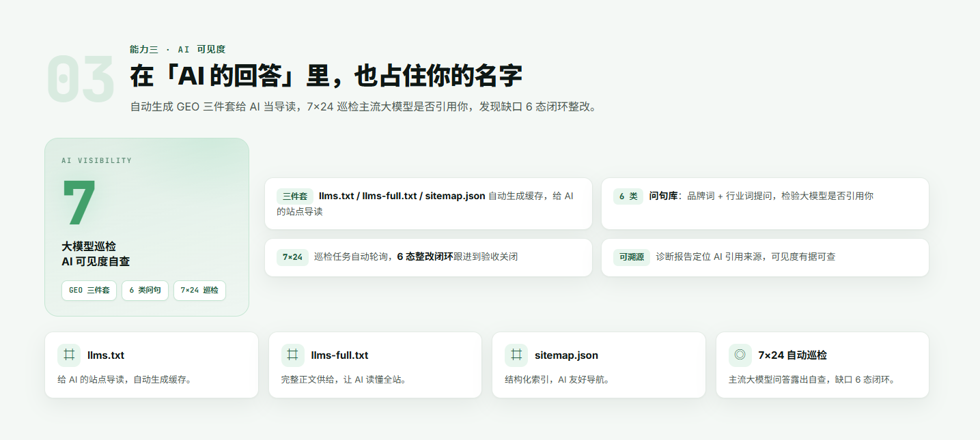Click the grid icon beside llms-full.txt title
This screenshot has width=980, height=440.
click(x=293, y=355)
